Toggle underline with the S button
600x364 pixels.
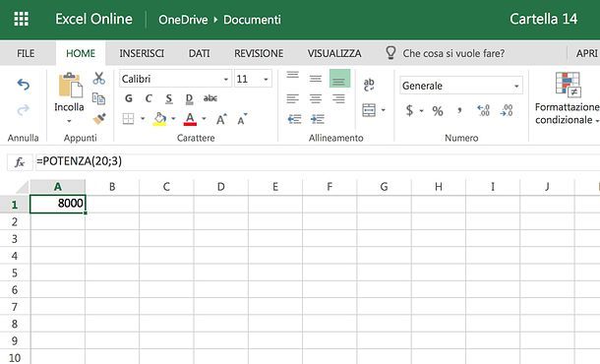pyautogui.click(x=169, y=99)
